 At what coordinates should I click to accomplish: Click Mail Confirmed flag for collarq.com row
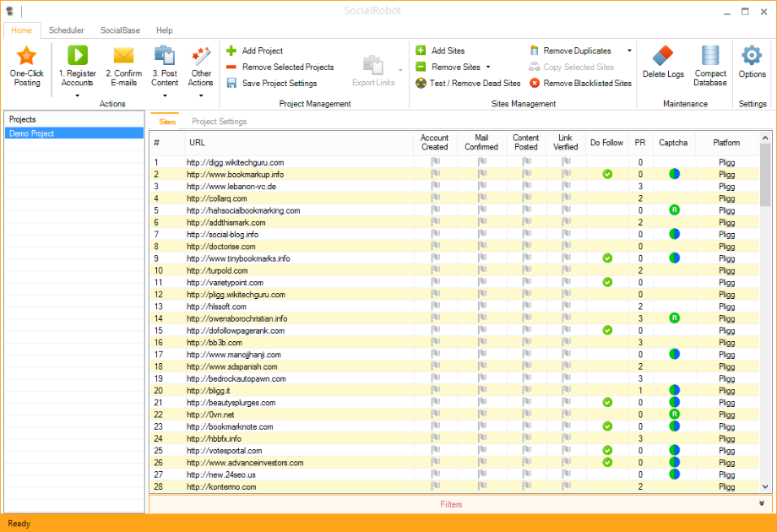481,198
